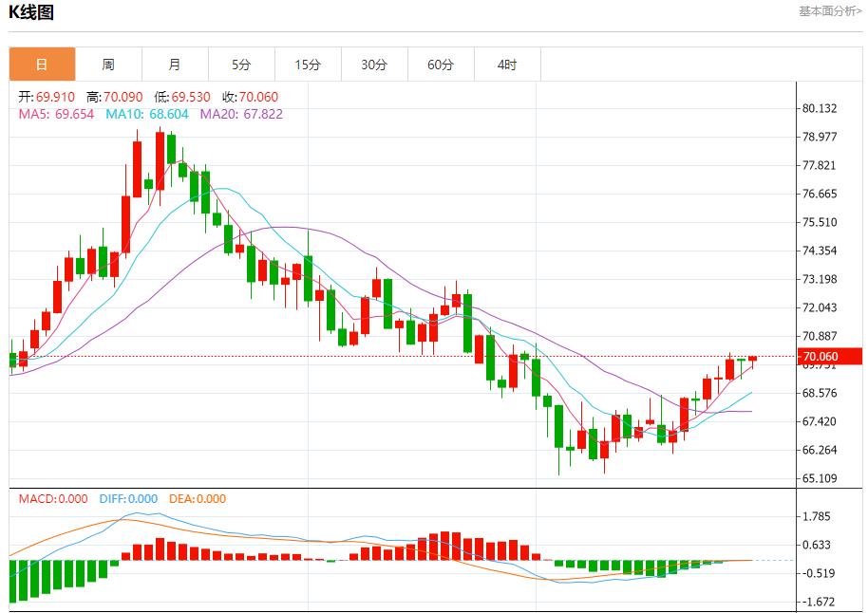This screenshot has height=613, width=868.
Task: Click the K线图 chart title
Action: 31,12
